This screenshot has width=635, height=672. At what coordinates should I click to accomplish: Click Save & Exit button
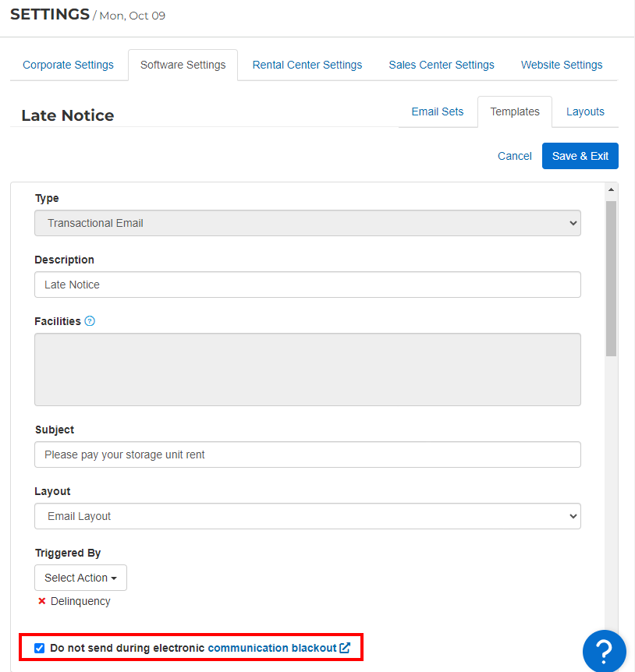click(580, 156)
